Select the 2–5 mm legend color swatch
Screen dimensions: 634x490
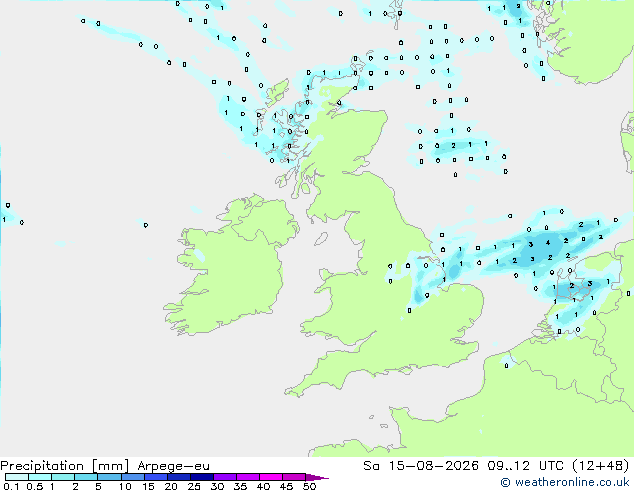[86, 477]
